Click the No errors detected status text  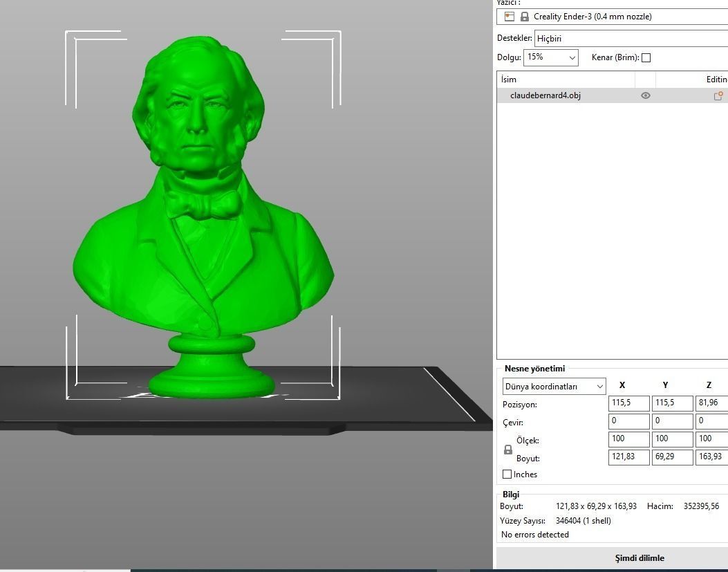(535, 535)
